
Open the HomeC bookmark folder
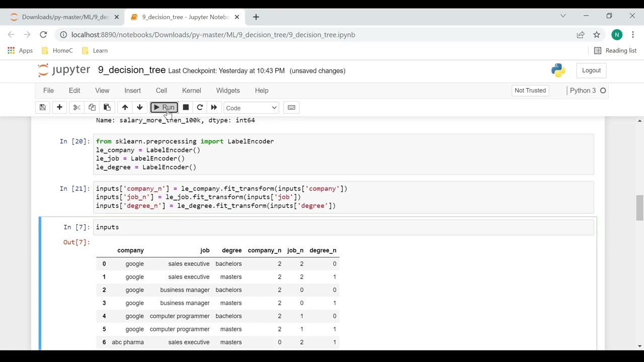[x=57, y=51]
